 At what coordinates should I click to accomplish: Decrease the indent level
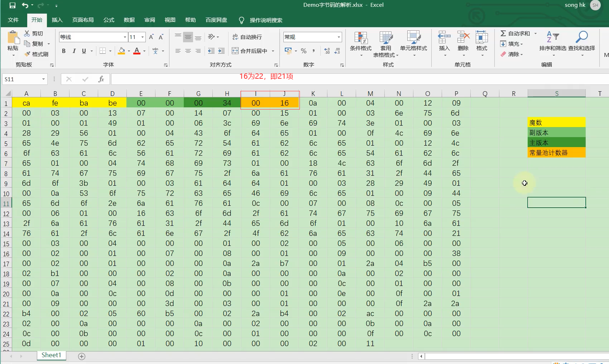click(x=211, y=51)
